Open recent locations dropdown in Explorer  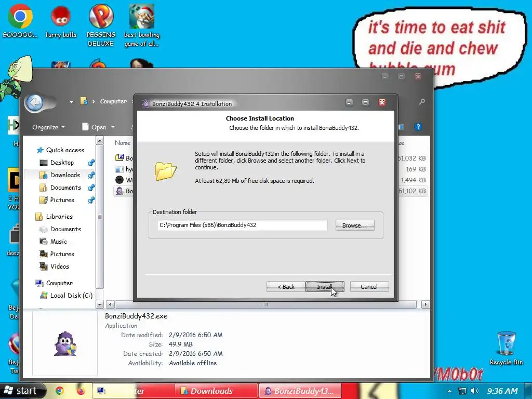[71, 101]
